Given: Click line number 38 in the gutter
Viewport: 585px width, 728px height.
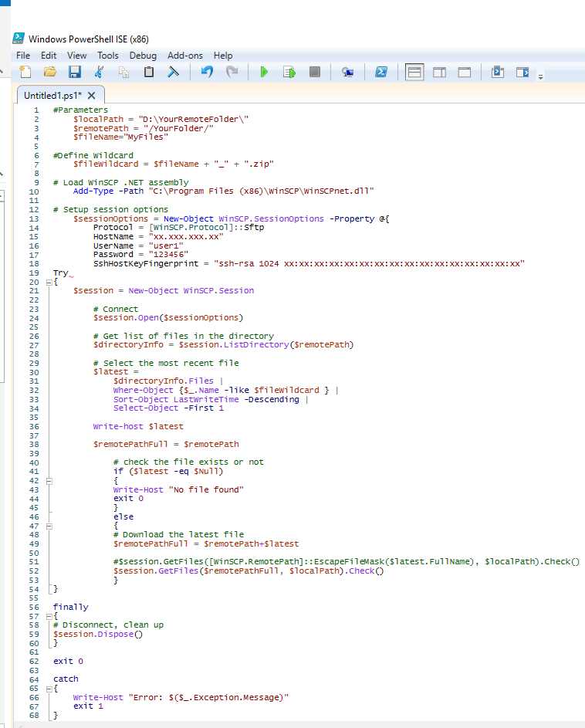Looking at the screenshot, I should (x=35, y=445).
